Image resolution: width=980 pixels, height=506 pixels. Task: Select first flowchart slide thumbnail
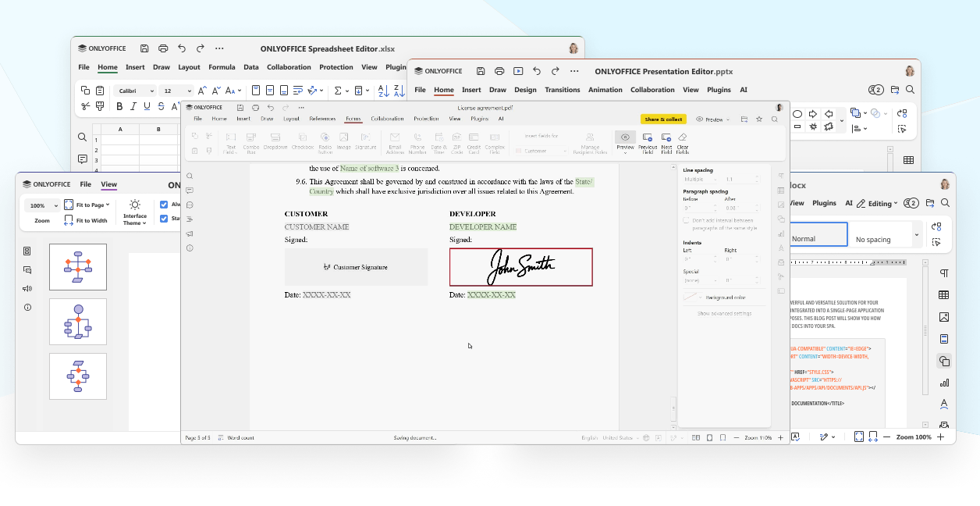pos(78,267)
